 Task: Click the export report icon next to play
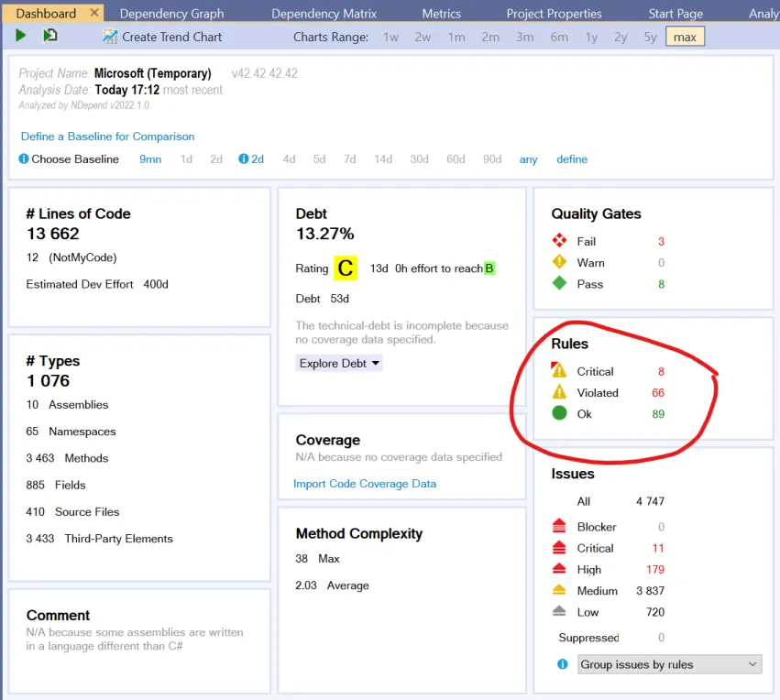(49, 35)
